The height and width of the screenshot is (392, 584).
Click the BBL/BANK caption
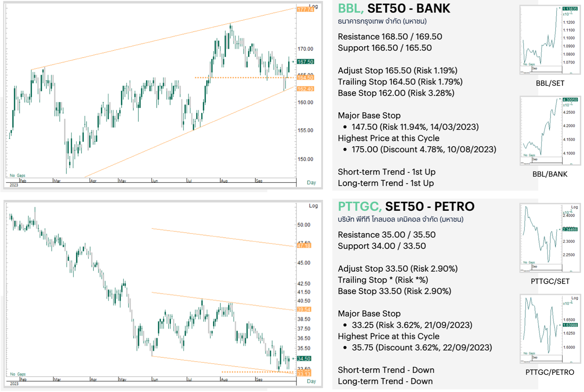pos(550,174)
